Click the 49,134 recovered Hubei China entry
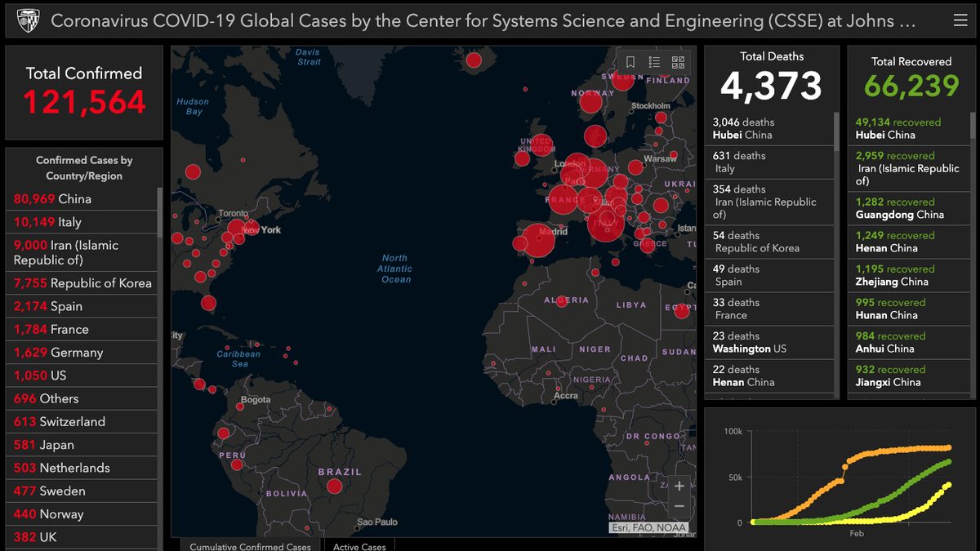Viewport: 980px width, 551px height. 909,129
